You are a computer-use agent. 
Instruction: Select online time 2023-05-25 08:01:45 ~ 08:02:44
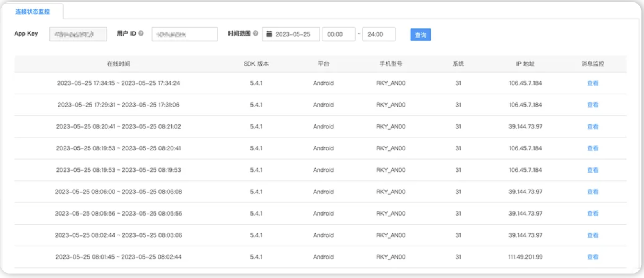(x=119, y=257)
